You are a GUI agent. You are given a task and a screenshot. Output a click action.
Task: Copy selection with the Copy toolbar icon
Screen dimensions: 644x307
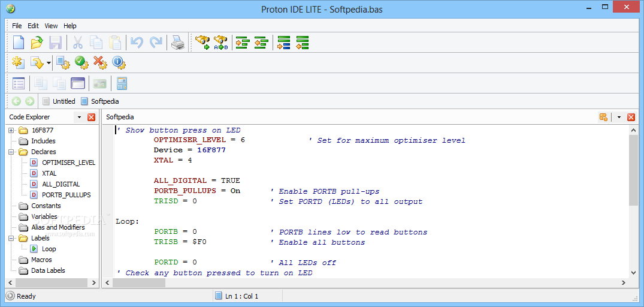click(x=96, y=43)
